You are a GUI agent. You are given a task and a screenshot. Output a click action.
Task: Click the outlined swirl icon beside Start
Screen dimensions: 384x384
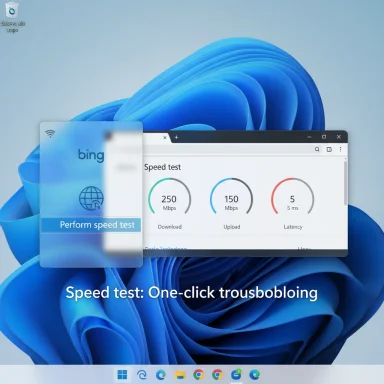[x=142, y=375]
